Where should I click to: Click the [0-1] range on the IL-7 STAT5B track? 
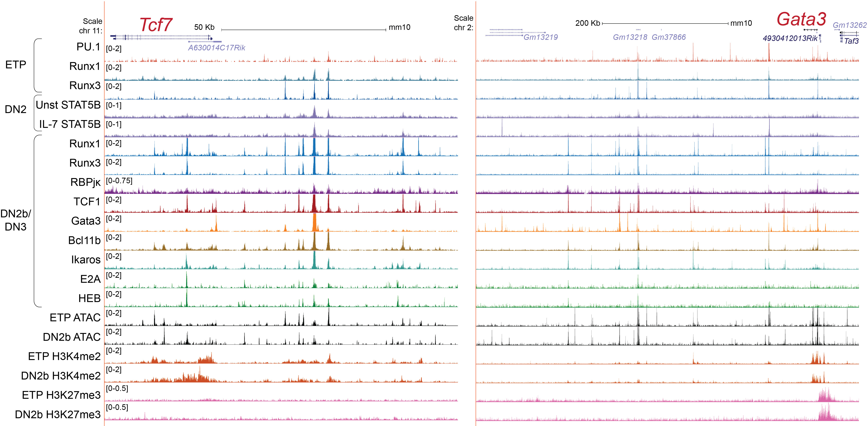click(113, 124)
